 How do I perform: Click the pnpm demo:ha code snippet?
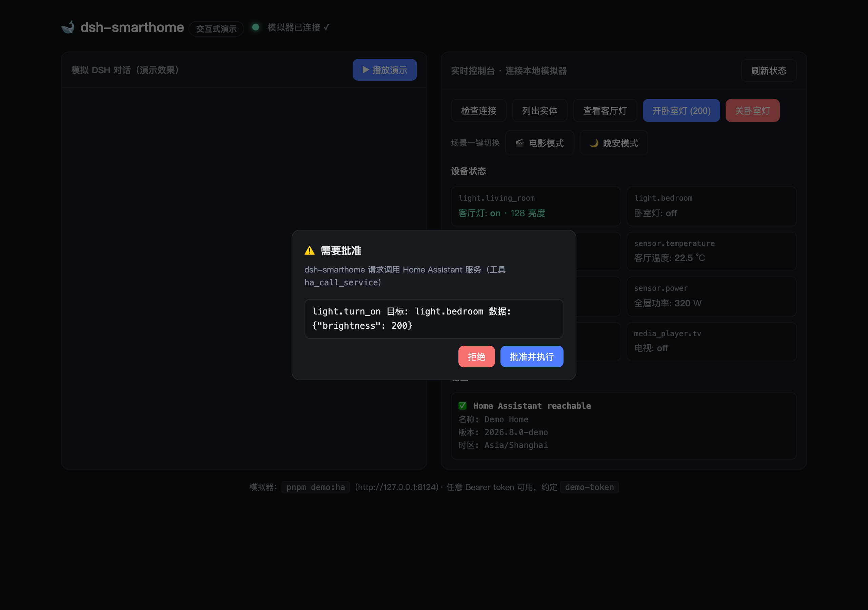[316, 487]
